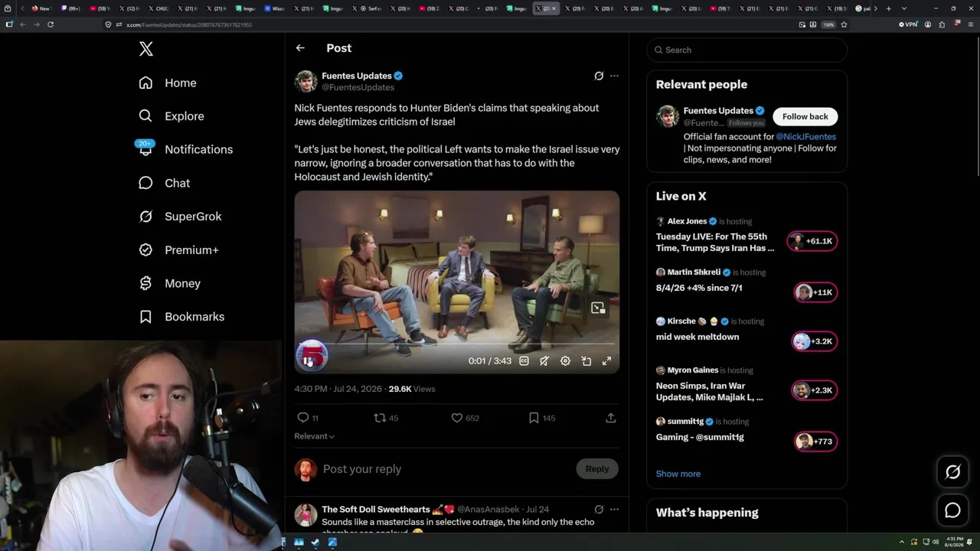This screenshot has width=980, height=551.
Task: Go to the Home page
Action: [x=168, y=83]
